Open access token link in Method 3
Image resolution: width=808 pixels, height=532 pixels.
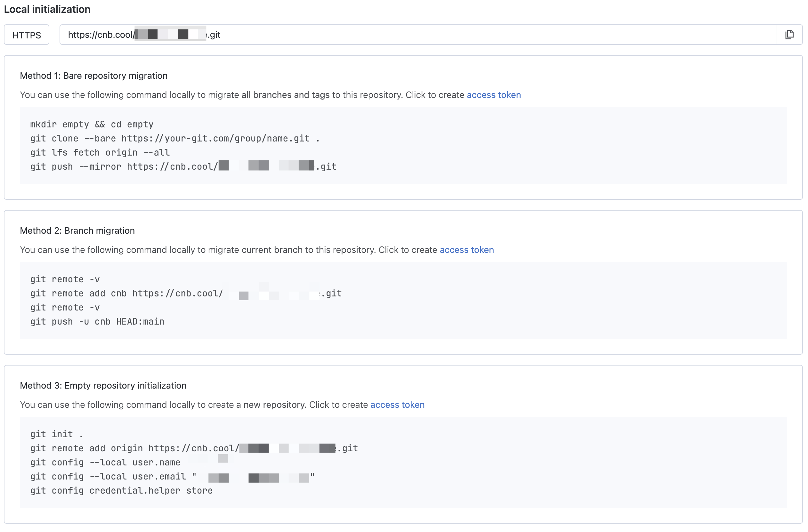tap(397, 405)
